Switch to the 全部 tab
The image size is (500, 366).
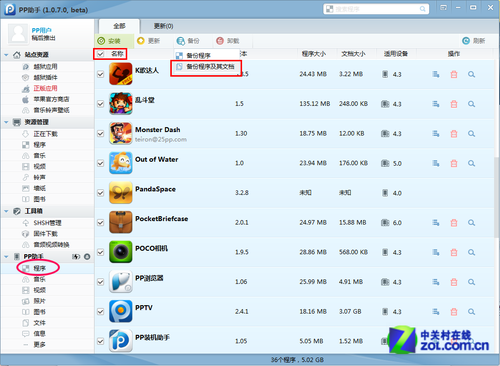(x=119, y=26)
